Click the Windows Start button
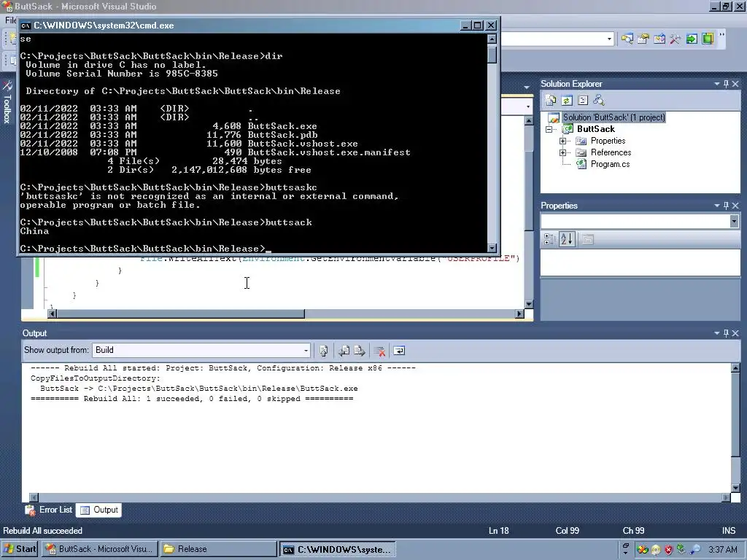Viewport: 747px width, 560px height. tap(20, 549)
